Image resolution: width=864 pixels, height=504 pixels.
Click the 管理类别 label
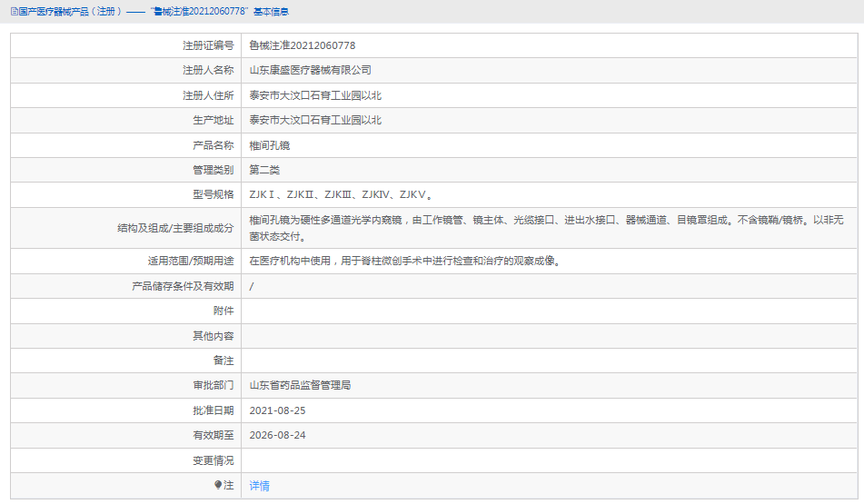coord(214,170)
